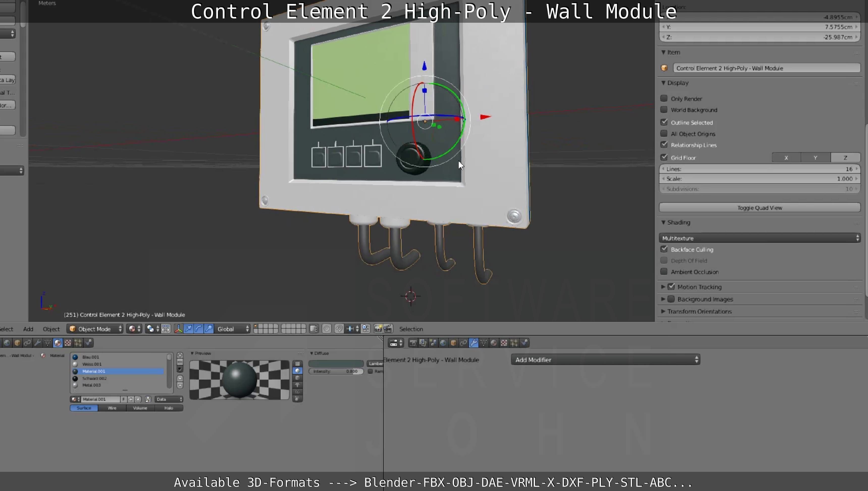
Task: Switch material type to Halo
Action: [169, 408]
